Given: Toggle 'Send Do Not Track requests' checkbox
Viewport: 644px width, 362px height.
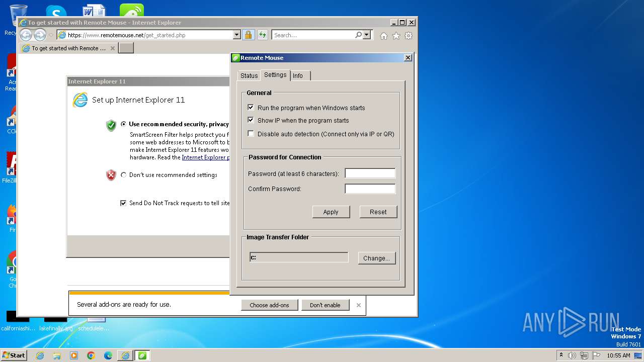Looking at the screenshot, I should click(123, 203).
